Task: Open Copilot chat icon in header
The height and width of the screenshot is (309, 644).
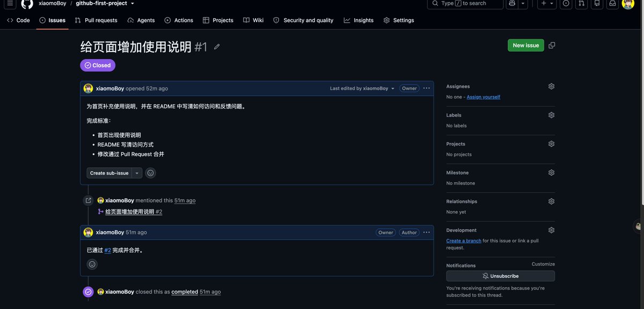Action: 512,3
